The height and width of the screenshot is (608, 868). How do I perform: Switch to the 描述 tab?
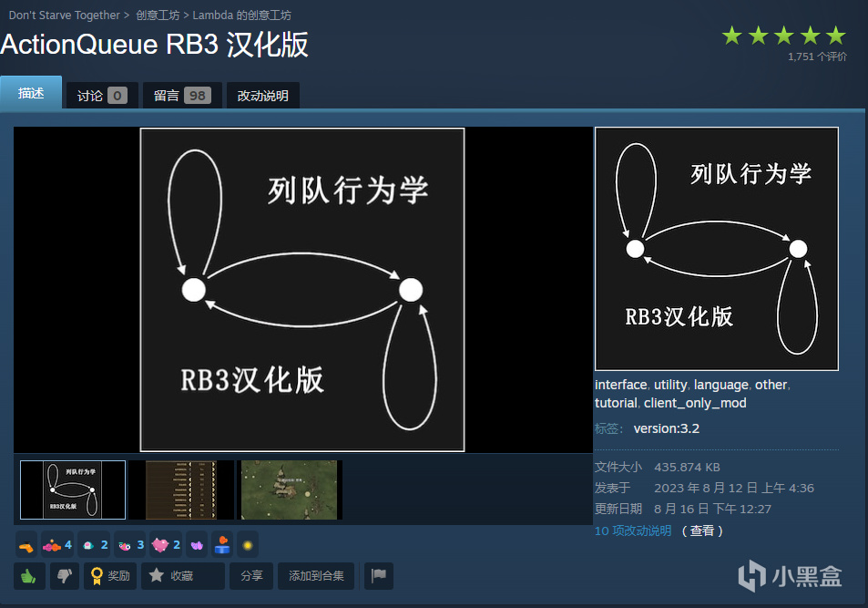(31, 93)
